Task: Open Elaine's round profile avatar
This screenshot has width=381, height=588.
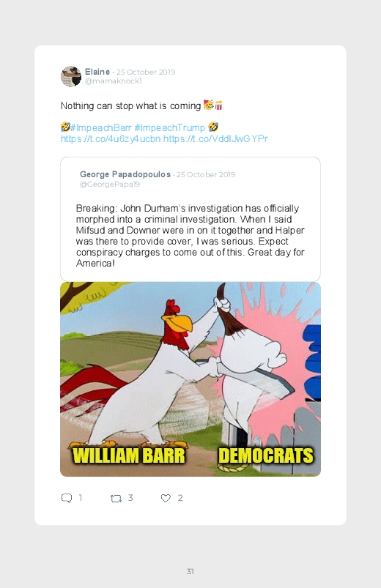Action: [71, 76]
